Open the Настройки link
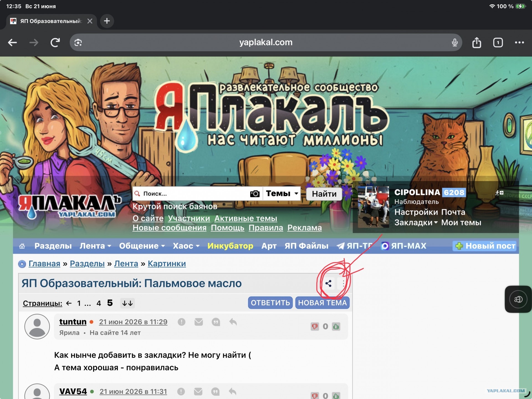The height and width of the screenshot is (399, 532). click(416, 212)
